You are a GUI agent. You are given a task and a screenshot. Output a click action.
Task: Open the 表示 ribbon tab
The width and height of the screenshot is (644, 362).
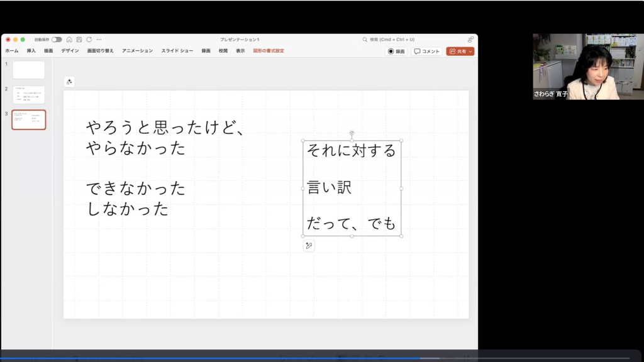pyautogui.click(x=240, y=51)
